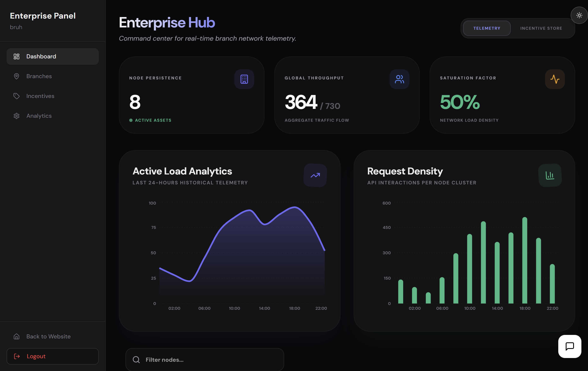Click the Back to Website link
Viewport: 588px width, 371px height.
click(x=48, y=336)
